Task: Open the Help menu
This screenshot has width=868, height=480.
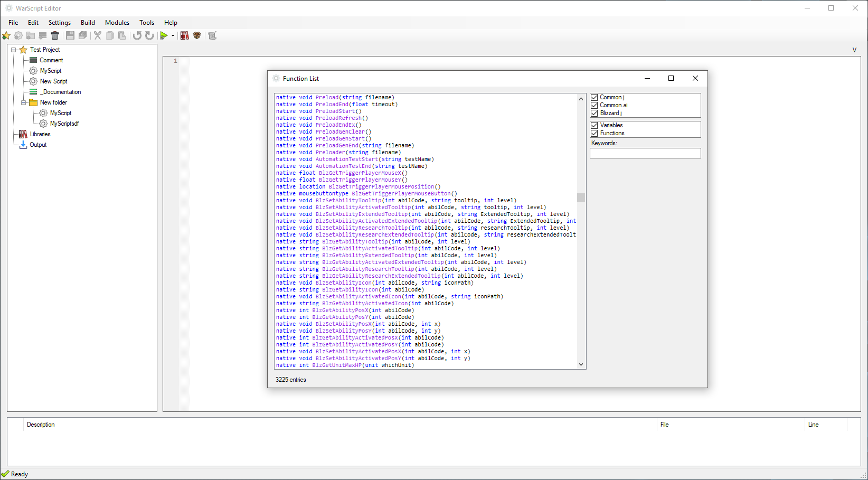Action: (171, 23)
